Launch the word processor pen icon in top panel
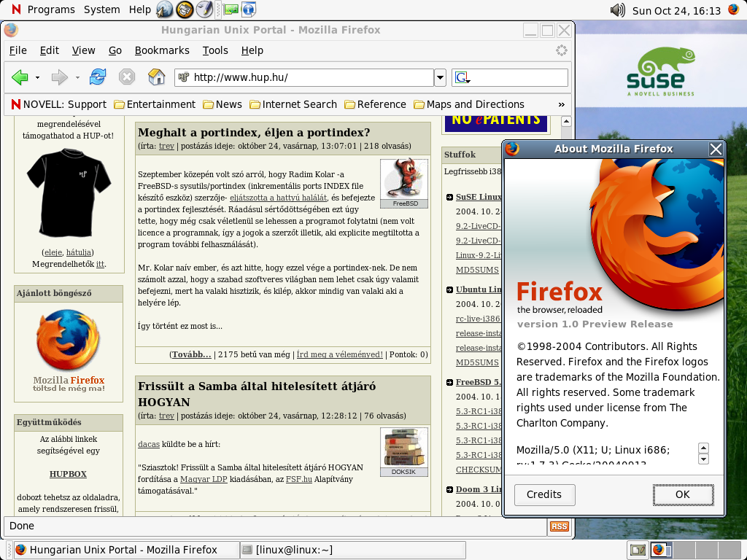The image size is (747, 560). click(204, 9)
